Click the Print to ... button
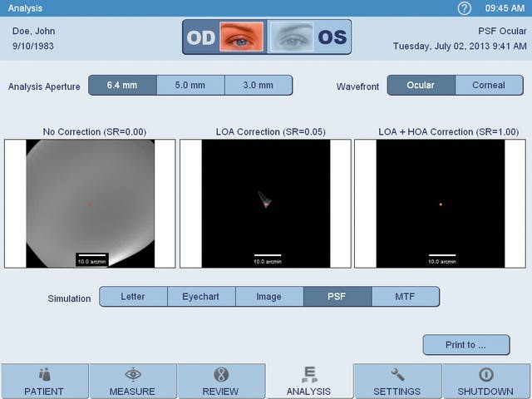The height and width of the screenshot is (399, 532). pyautogui.click(x=465, y=345)
